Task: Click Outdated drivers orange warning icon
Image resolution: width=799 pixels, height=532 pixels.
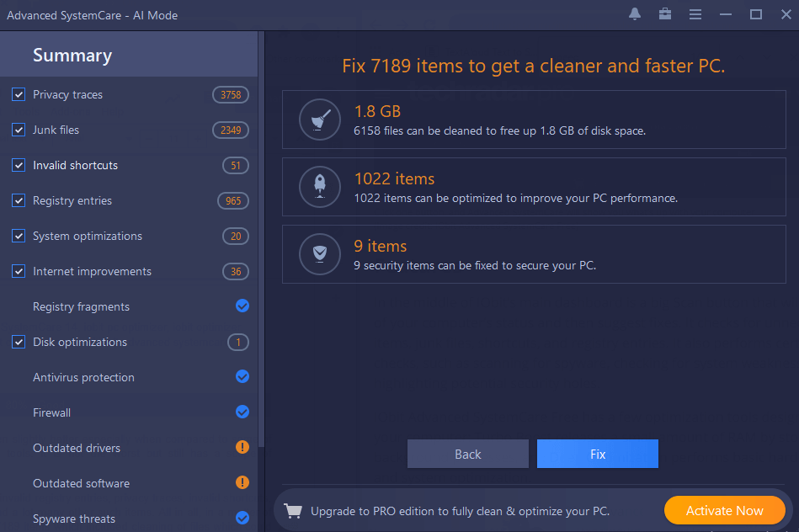Action: tap(242, 448)
